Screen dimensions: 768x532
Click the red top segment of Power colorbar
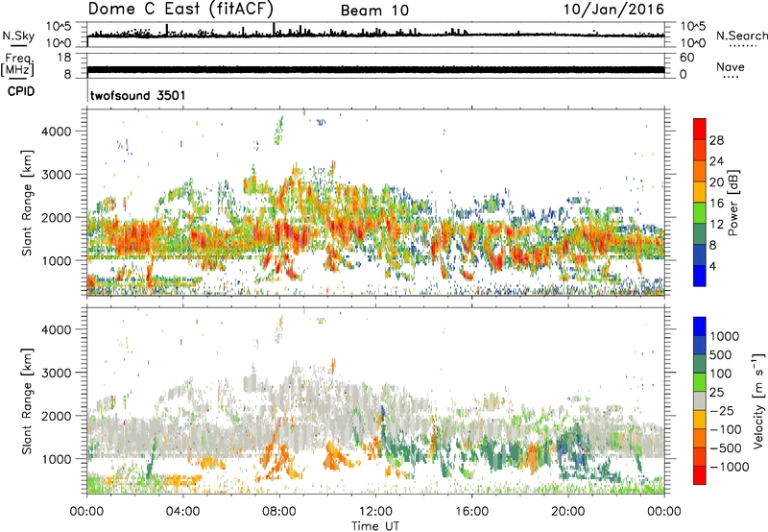[x=700, y=129]
